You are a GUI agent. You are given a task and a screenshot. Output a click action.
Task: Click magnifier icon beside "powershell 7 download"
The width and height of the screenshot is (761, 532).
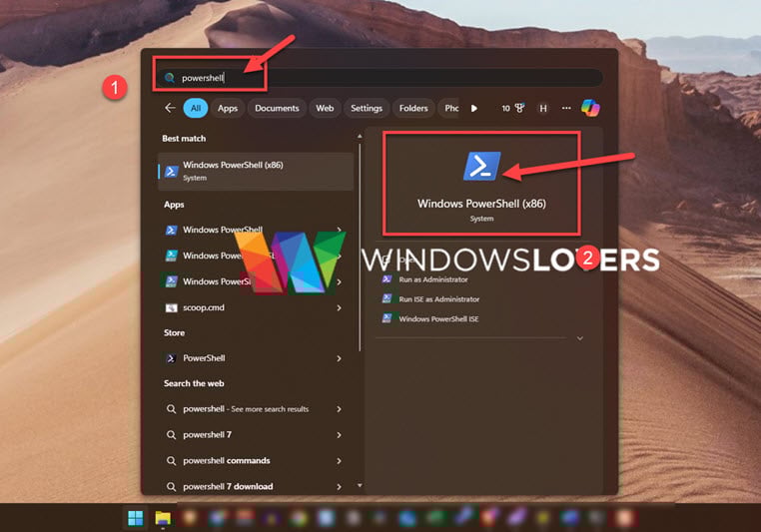coord(171,486)
